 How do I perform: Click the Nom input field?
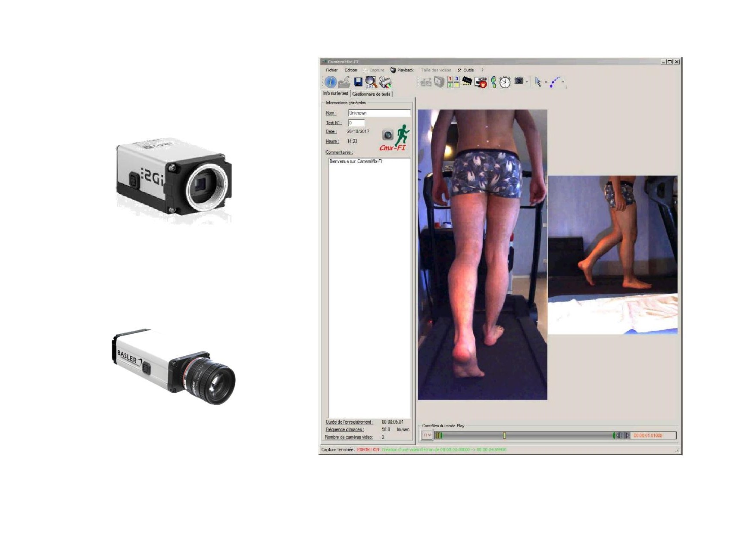tap(379, 113)
